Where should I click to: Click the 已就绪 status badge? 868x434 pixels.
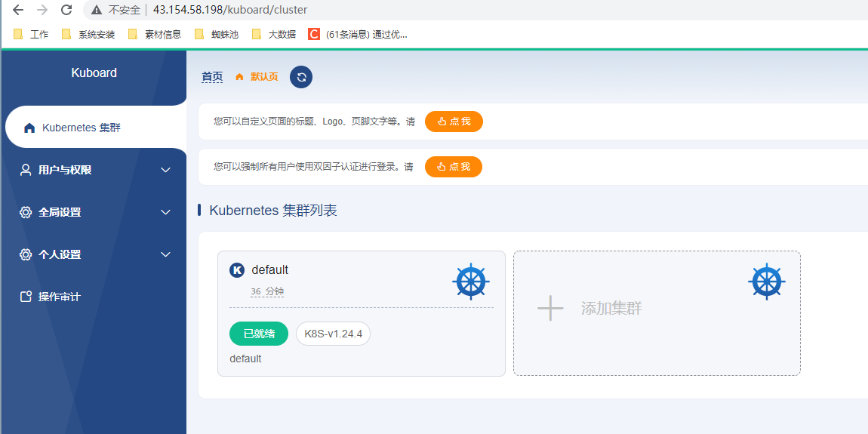[259, 334]
